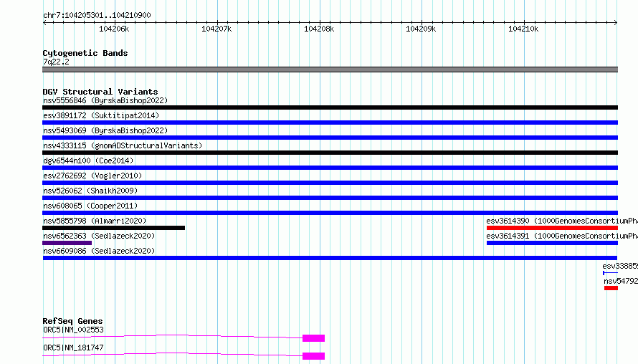Select the magenta exon of ORC5|NM_002553

point(314,338)
